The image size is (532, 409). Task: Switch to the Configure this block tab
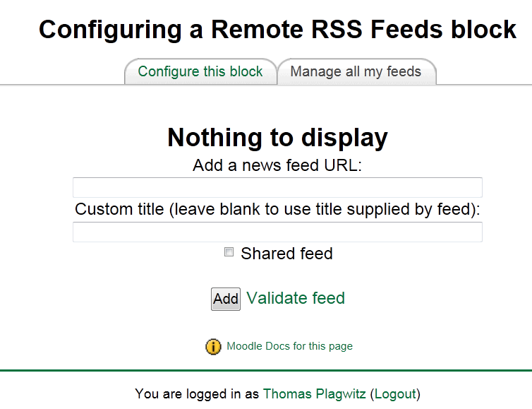[x=200, y=72]
